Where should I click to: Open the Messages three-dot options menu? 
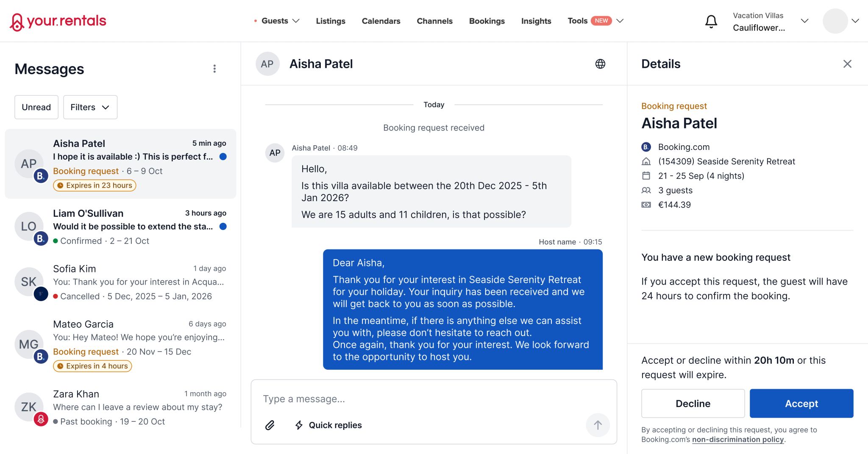(x=214, y=69)
